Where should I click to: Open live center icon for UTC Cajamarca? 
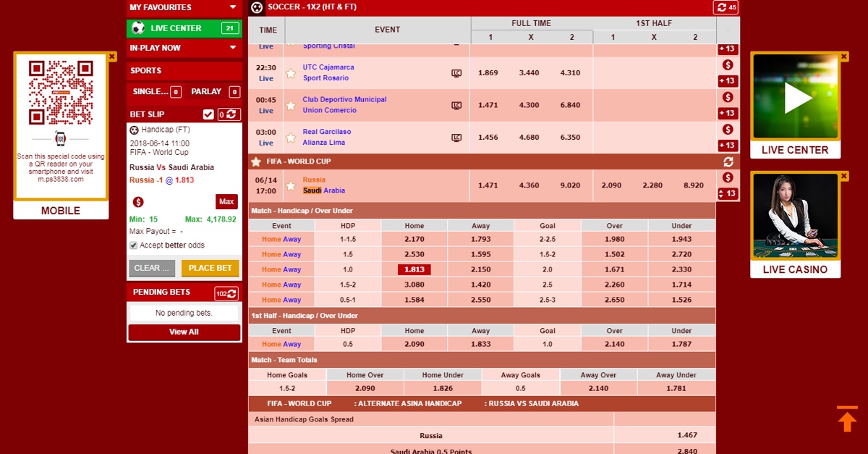(x=456, y=73)
